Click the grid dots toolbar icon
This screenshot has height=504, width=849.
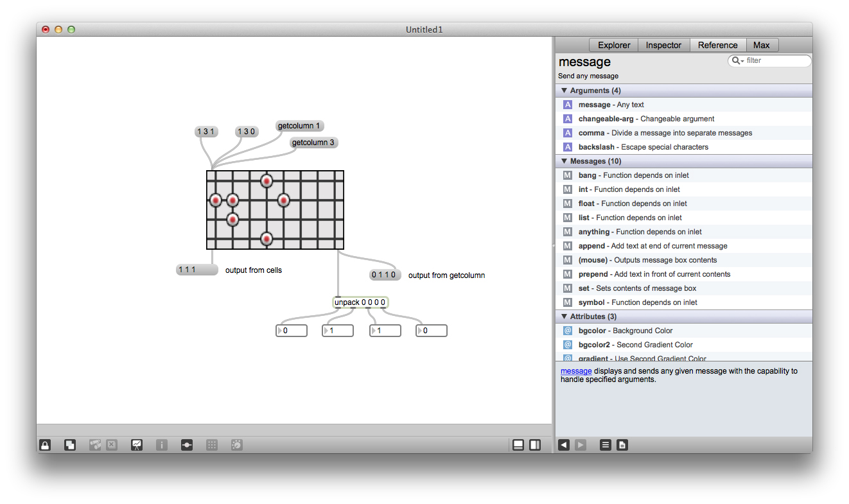pos(212,444)
